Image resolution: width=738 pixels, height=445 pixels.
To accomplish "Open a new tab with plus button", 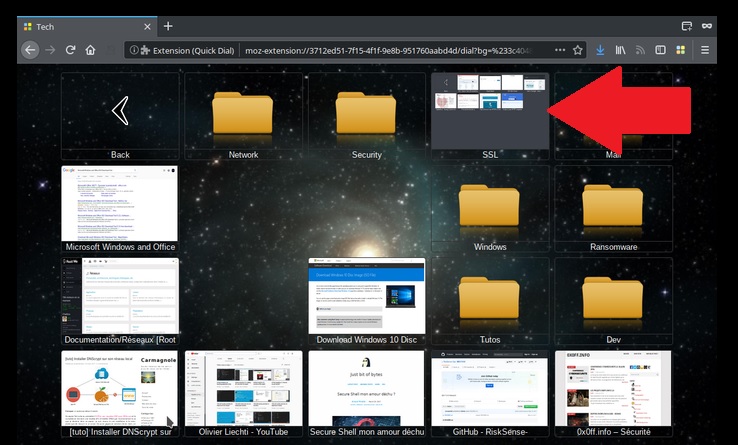I will (168, 26).
